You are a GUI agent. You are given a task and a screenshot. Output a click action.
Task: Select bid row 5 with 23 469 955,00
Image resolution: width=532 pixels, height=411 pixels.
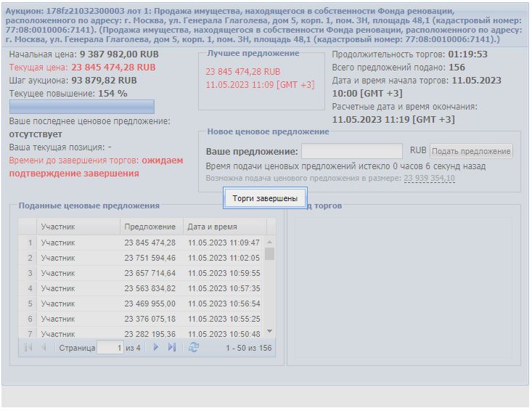tap(145, 304)
